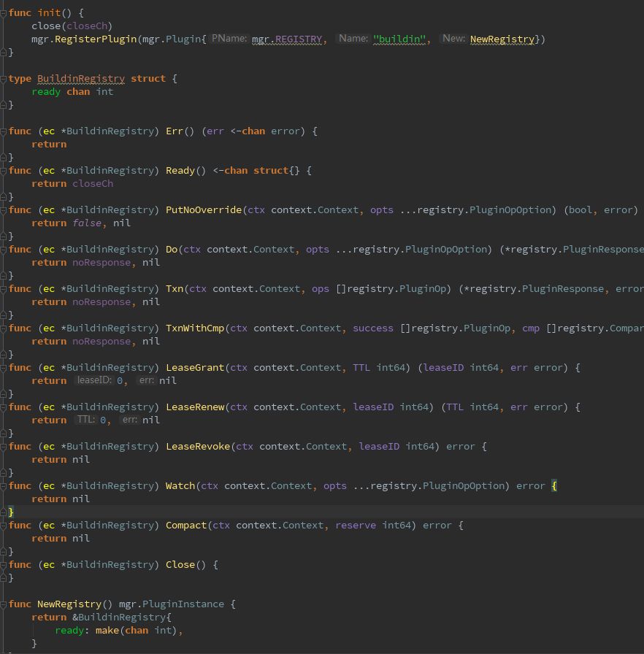Click the "buildin" string literal
Viewport: 644px width, 654px height.
pos(399,39)
